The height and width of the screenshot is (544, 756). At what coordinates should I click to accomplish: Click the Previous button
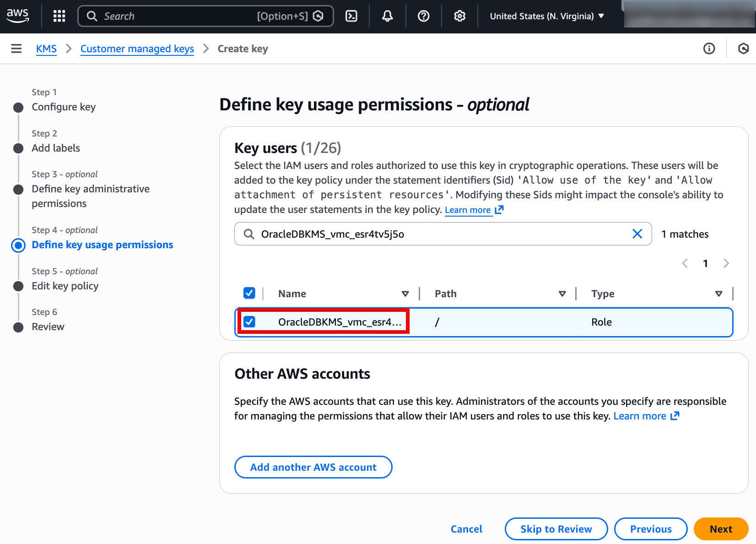tap(651, 529)
